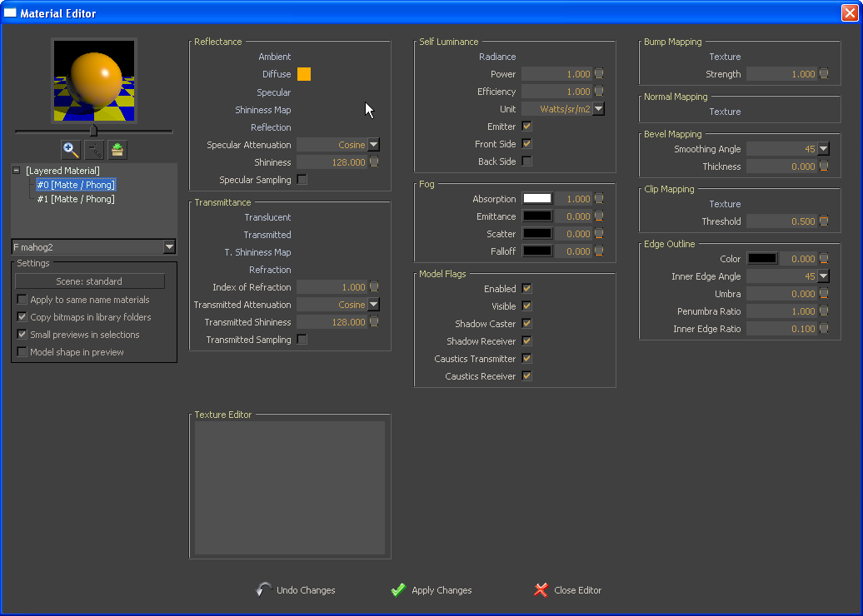The image size is (863, 616).
Task: Click the Fog Emittance spinner knob
Action: pyautogui.click(x=599, y=216)
